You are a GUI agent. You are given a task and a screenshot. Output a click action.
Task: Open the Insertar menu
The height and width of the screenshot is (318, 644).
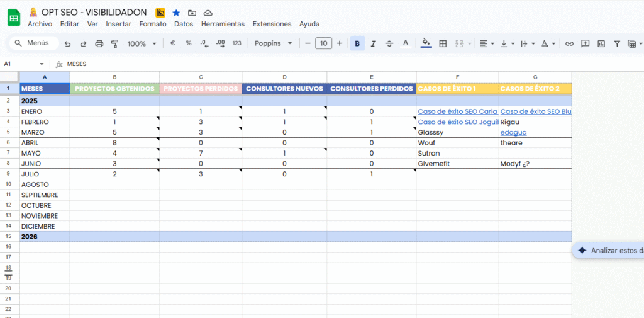point(118,24)
